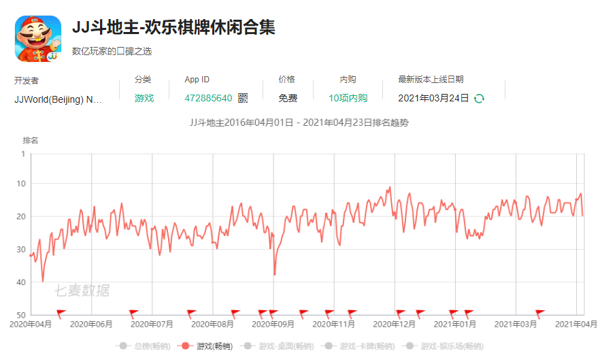
Task: Click the red flag between 2020年12月 and 2021年01月
Action: (420, 314)
